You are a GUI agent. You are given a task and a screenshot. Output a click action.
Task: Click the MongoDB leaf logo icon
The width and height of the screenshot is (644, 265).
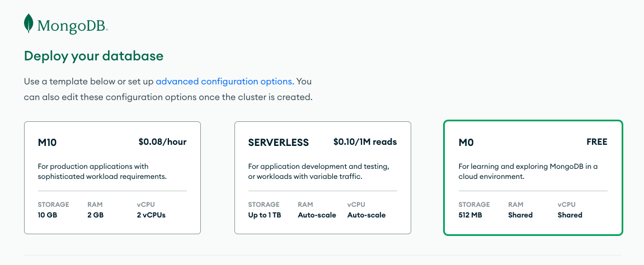(29, 23)
